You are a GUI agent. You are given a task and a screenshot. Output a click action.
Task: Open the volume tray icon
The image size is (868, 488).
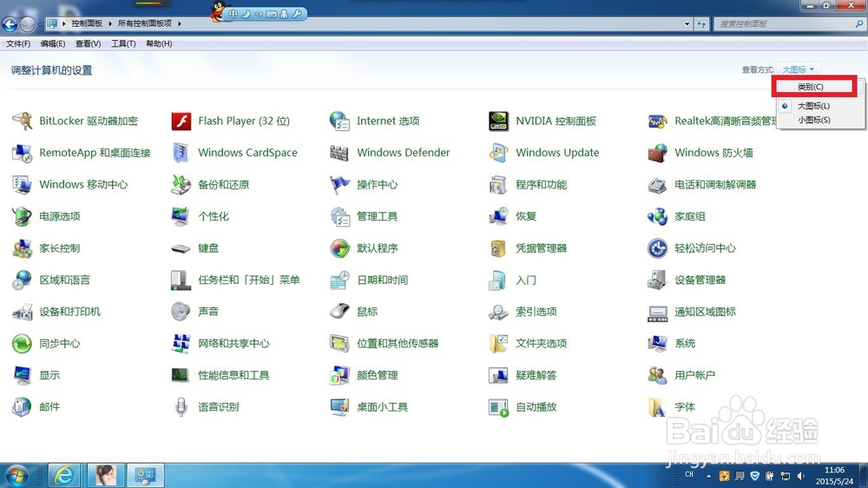[x=801, y=476]
